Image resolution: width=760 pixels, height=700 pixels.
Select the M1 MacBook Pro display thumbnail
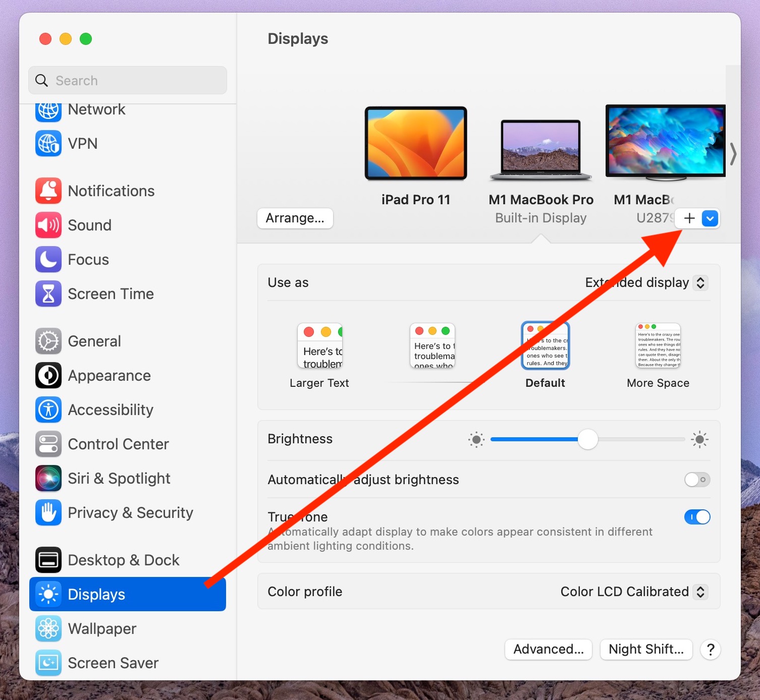pyautogui.click(x=540, y=150)
